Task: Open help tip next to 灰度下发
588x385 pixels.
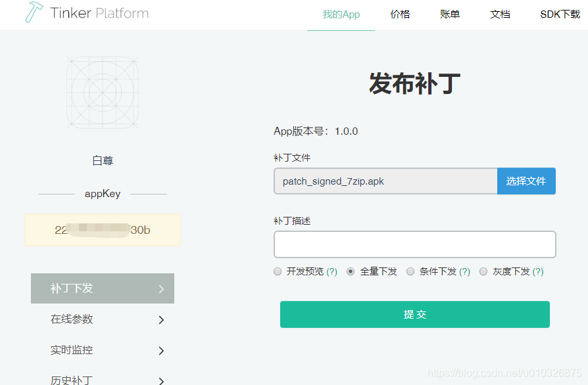Action: pyautogui.click(x=538, y=271)
